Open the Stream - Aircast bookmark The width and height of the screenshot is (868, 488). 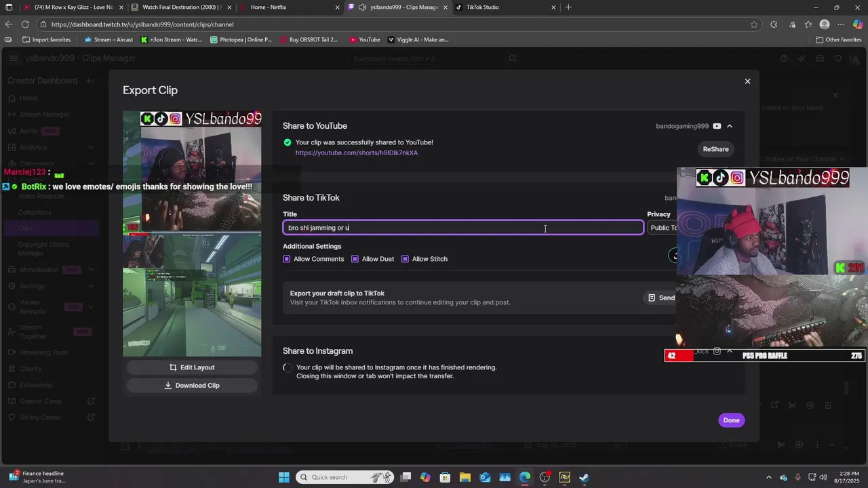point(108,39)
